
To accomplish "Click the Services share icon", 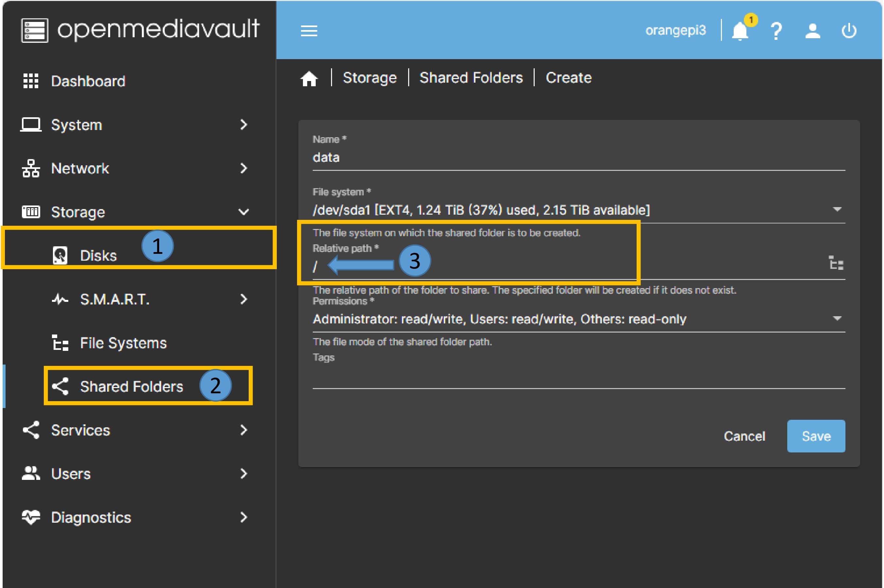I will click(x=31, y=430).
